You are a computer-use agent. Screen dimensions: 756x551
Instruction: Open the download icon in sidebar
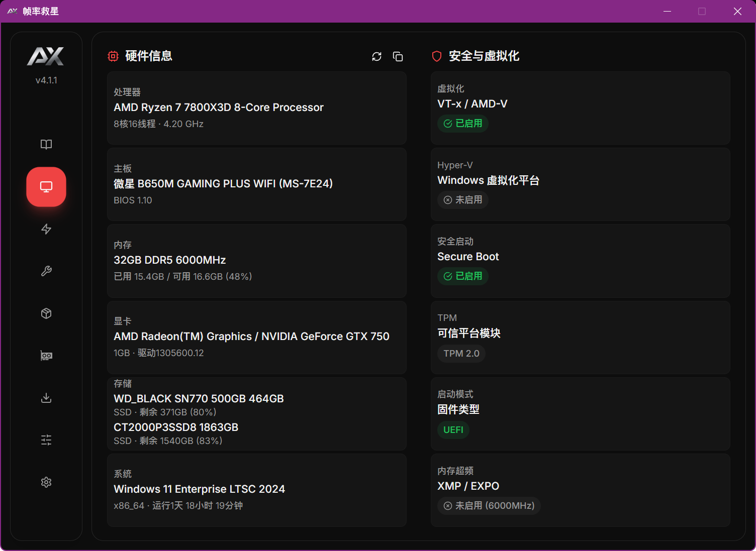click(46, 398)
